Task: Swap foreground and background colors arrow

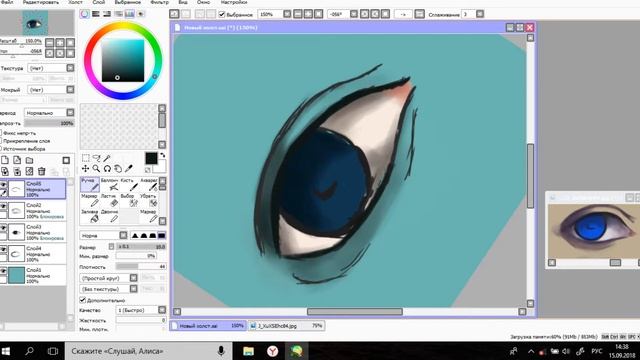Action: (162, 155)
